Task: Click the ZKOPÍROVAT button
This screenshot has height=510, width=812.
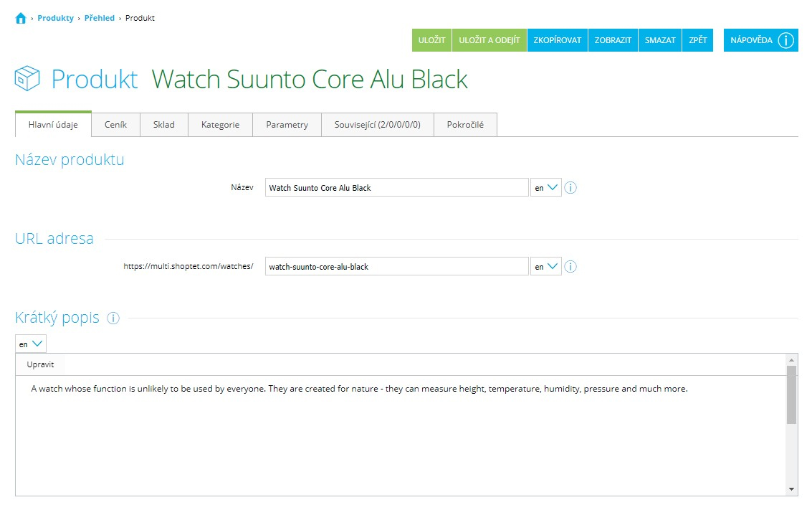Action: [557, 40]
